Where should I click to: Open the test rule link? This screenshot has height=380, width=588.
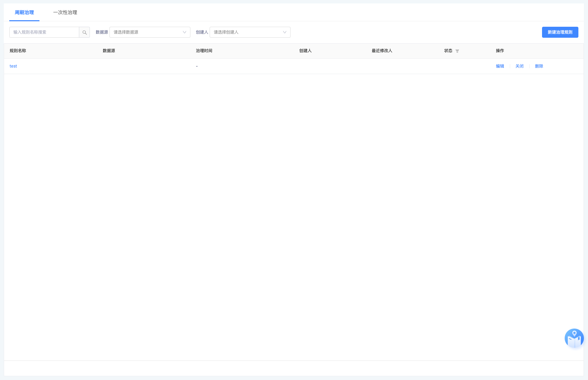tap(13, 66)
